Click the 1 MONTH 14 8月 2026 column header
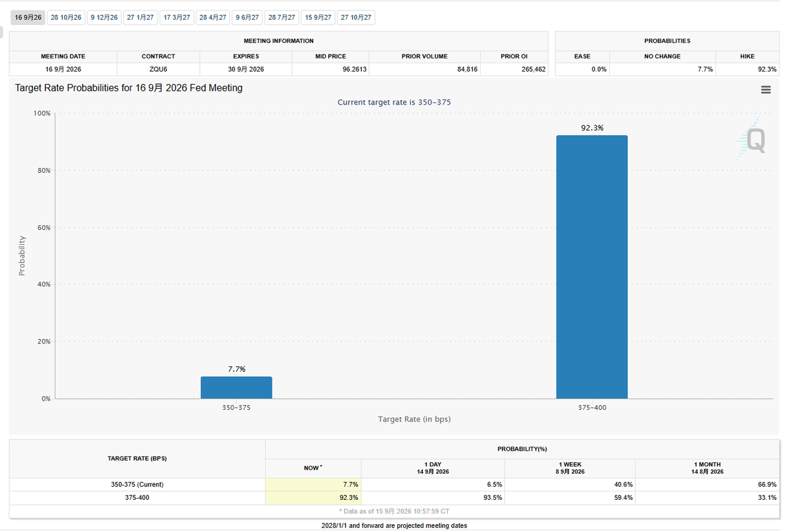Screen dimensions: 788x532 [707, 468]
